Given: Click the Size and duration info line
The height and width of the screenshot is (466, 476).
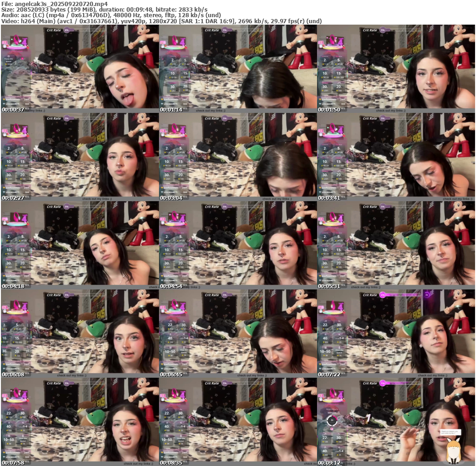Looking at the screenshot, I should tap(105, 9).
